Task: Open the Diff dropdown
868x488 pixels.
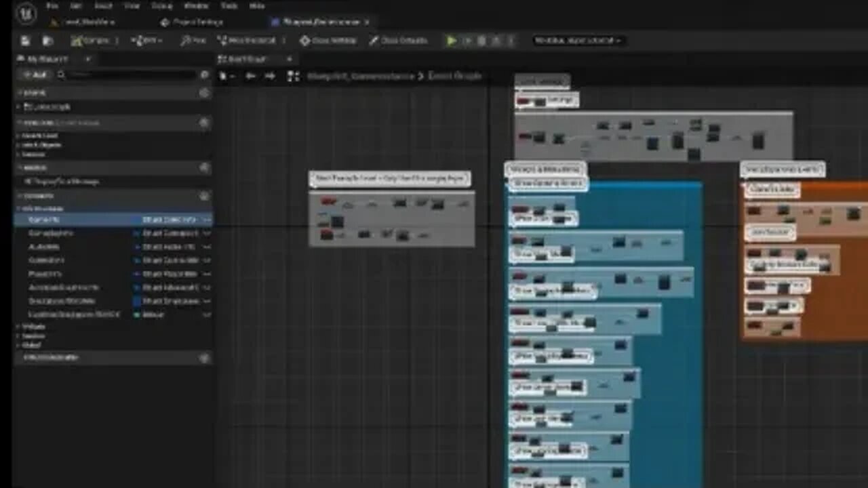Action: click(147, 41)
